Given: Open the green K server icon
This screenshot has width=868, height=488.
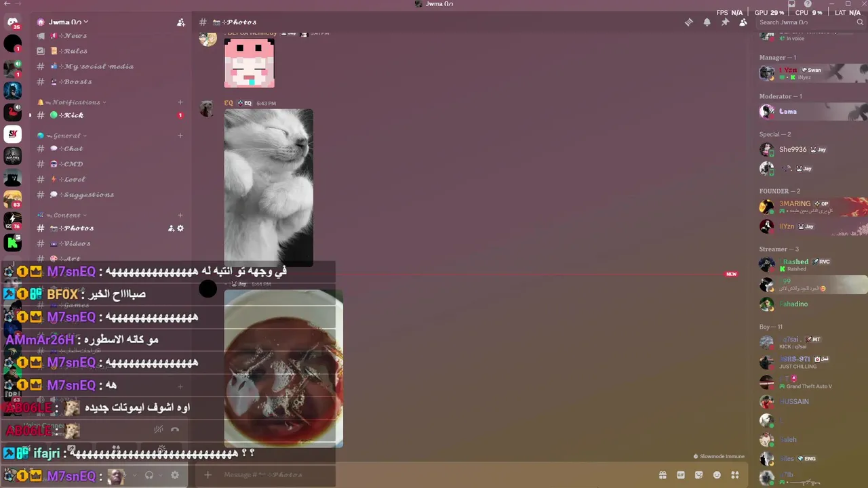Looking at the screenshot, I should [x=12, y=242].
